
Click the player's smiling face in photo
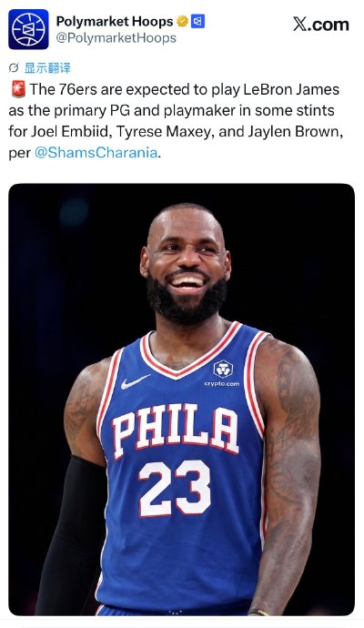(187, 260)
